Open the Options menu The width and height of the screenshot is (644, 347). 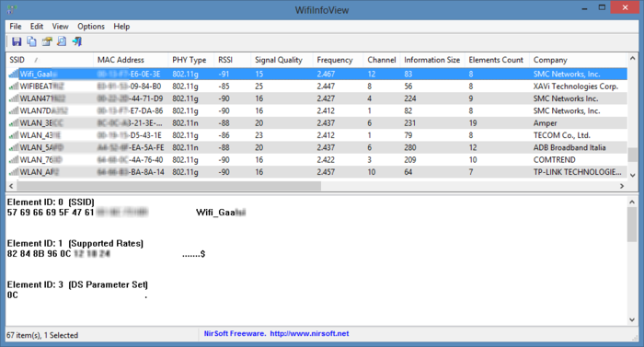tap(91, 27)
